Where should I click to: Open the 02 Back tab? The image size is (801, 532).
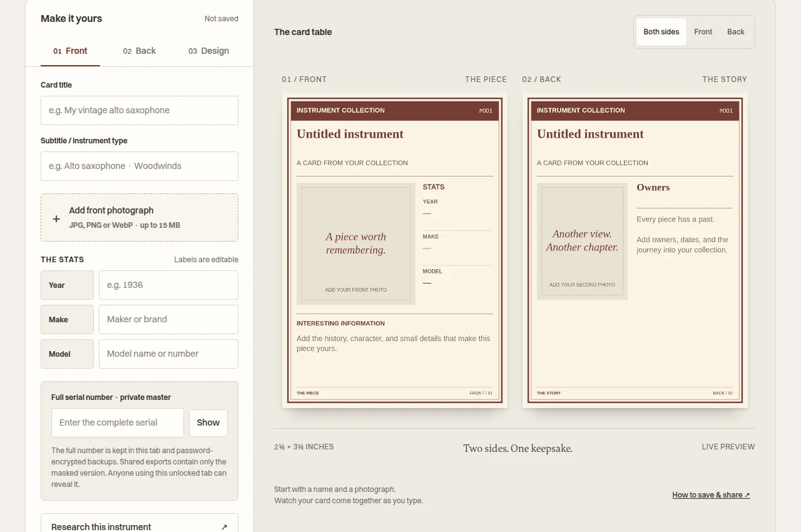click(140, 51)
